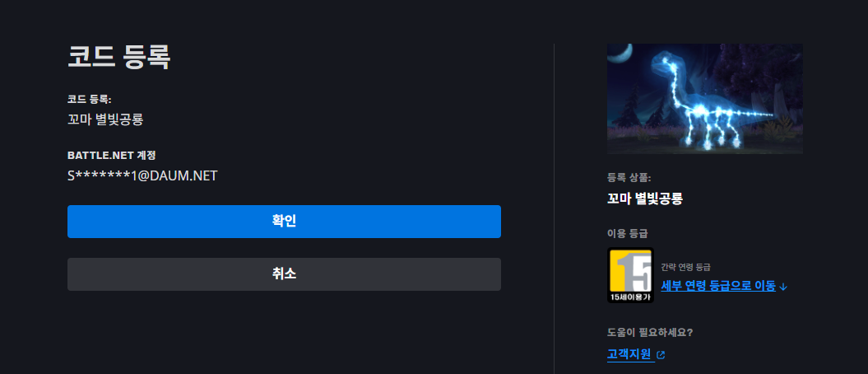Click the external link icon next to 고객지원

click(661, 354)
